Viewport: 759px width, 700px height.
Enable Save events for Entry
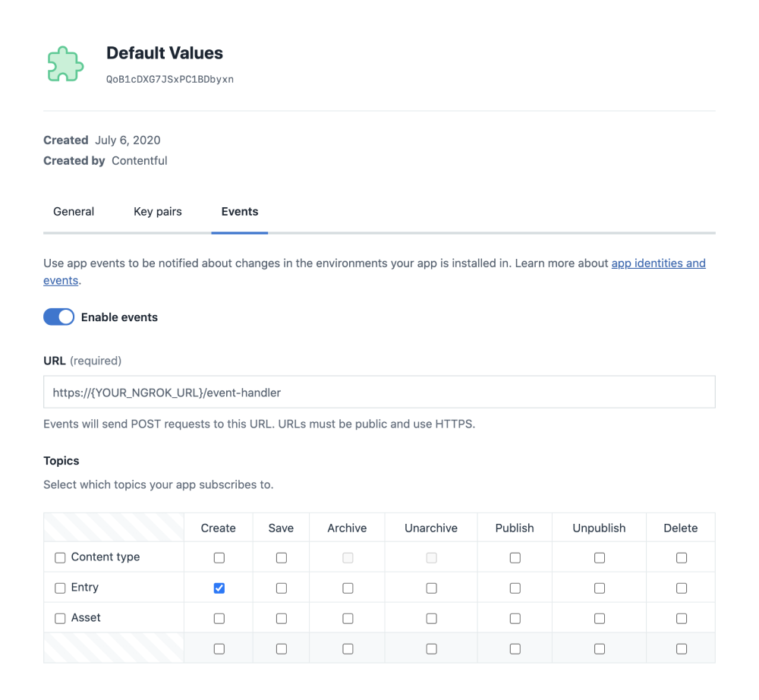[281, 588]
